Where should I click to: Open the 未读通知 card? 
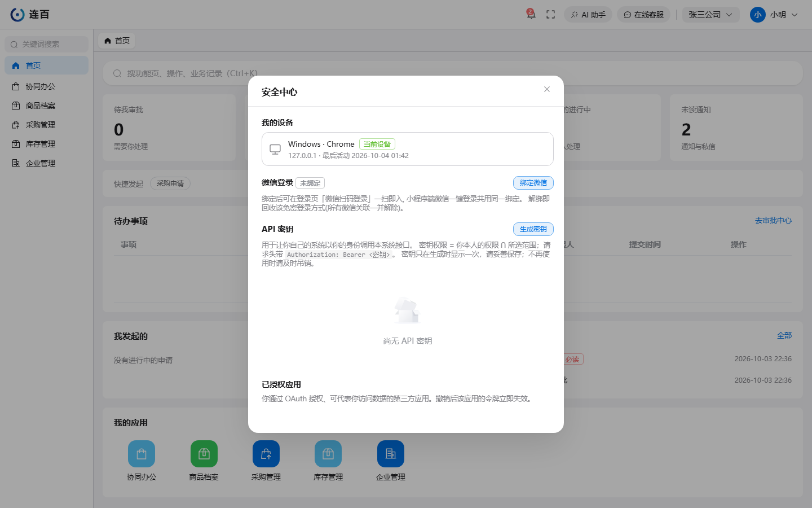(736, 128)
